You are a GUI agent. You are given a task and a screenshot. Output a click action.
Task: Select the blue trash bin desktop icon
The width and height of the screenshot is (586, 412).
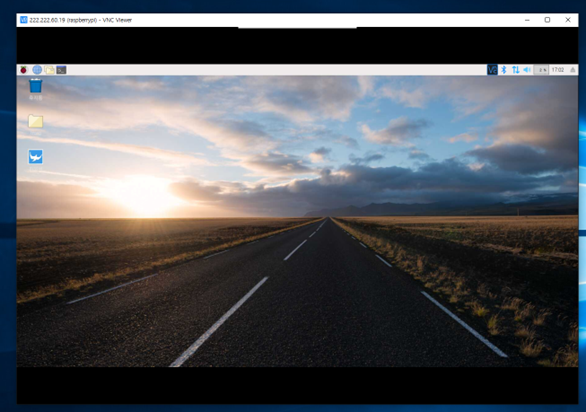[36, 86]
